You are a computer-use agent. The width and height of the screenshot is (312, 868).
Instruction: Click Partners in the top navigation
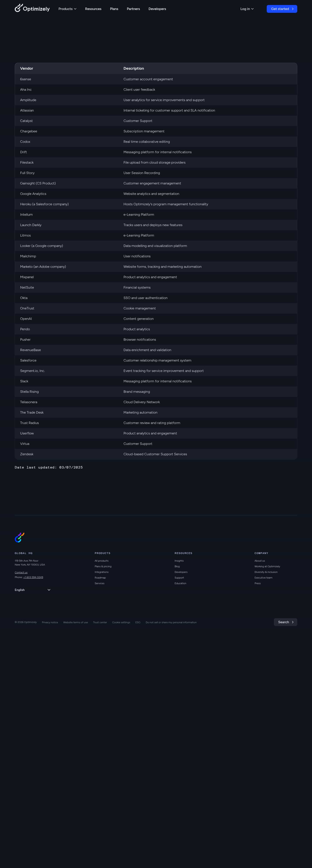[x=133, y=9]
